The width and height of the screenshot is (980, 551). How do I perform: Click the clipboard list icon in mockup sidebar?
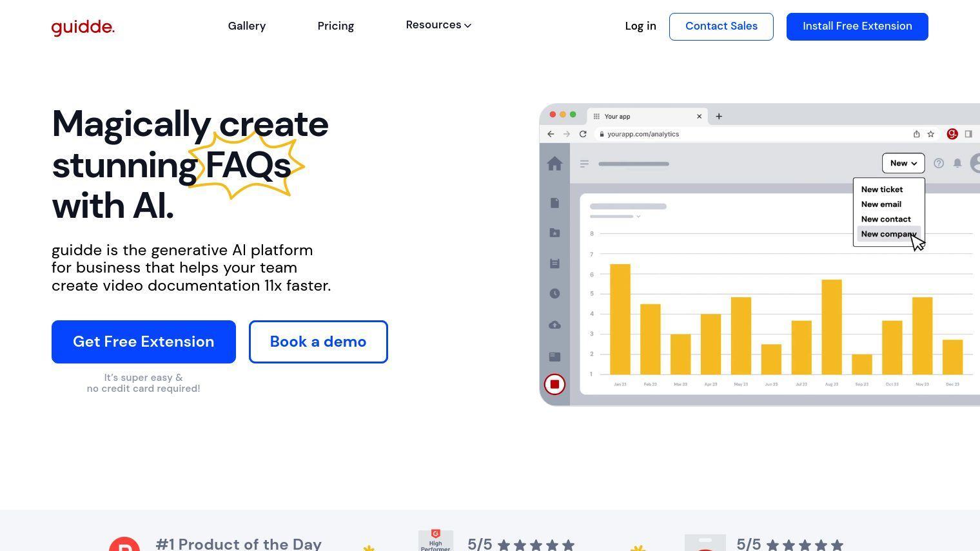554,264
